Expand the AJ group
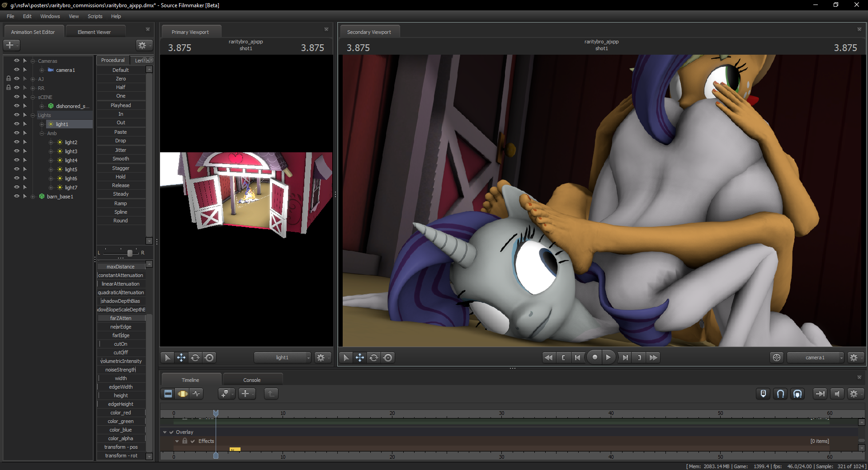This screenshot has width=868, height=470. point(33,79)
